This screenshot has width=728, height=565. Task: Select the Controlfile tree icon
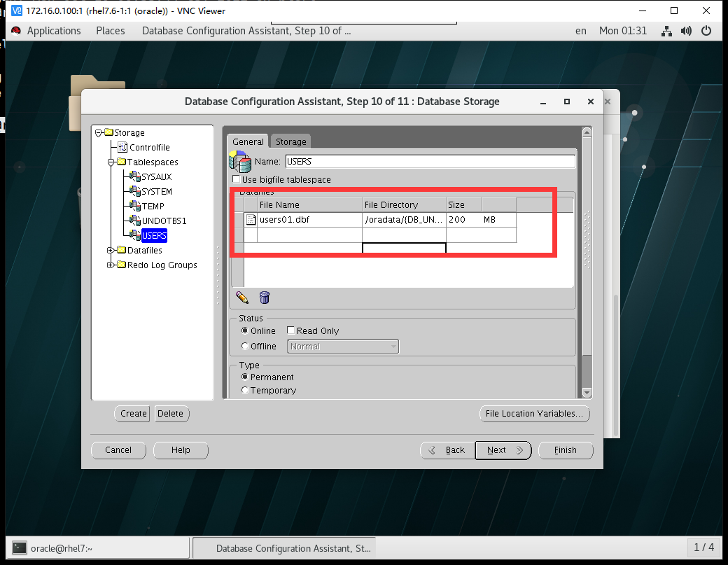tap(122, 147)
